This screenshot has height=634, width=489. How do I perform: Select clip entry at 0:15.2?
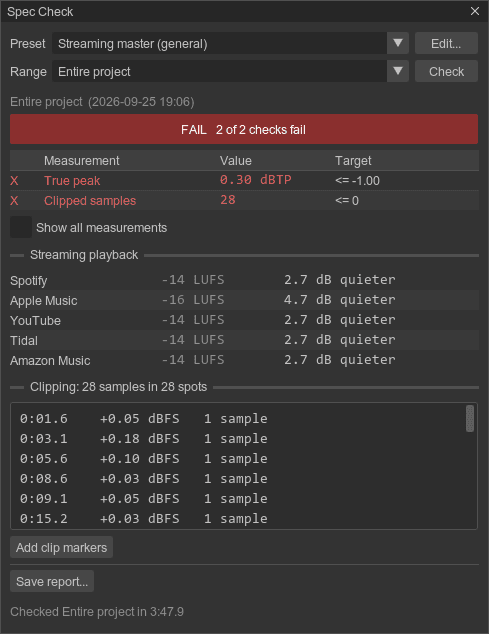[239, 518]
